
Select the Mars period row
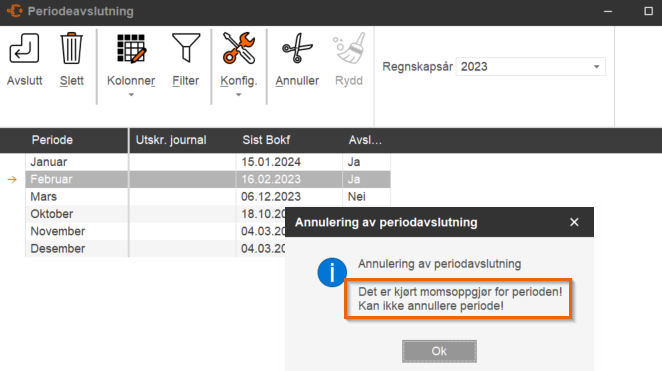point(207,197)
